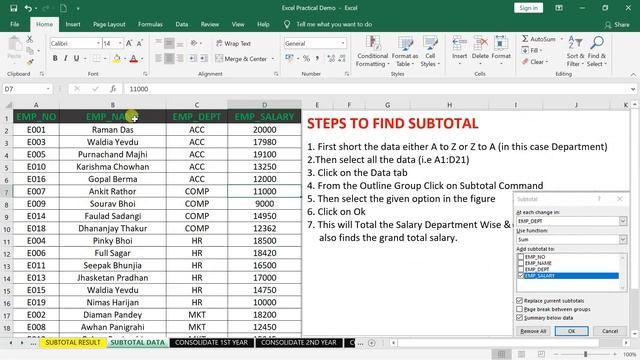Expand At each change in dropdown

tap(623, 221)
